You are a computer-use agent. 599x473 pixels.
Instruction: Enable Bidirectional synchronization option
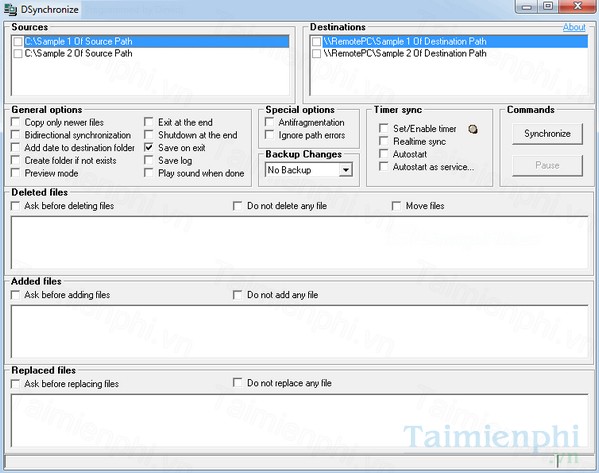[16, 135]
